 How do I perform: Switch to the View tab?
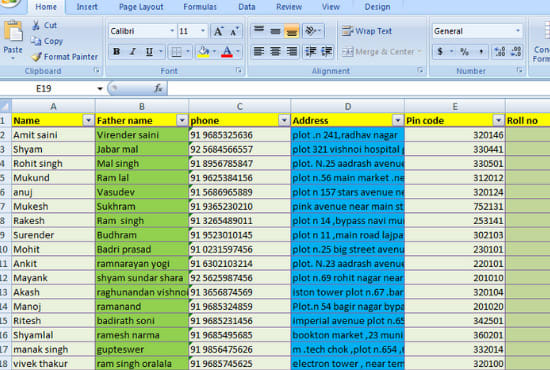[x=330, y=7]
